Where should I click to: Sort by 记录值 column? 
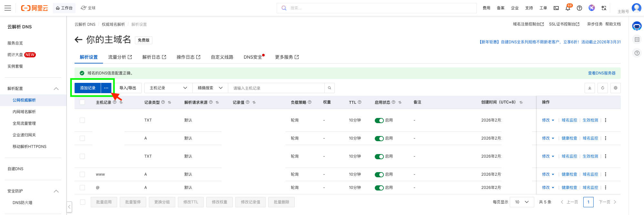click(x=254, y=102)
